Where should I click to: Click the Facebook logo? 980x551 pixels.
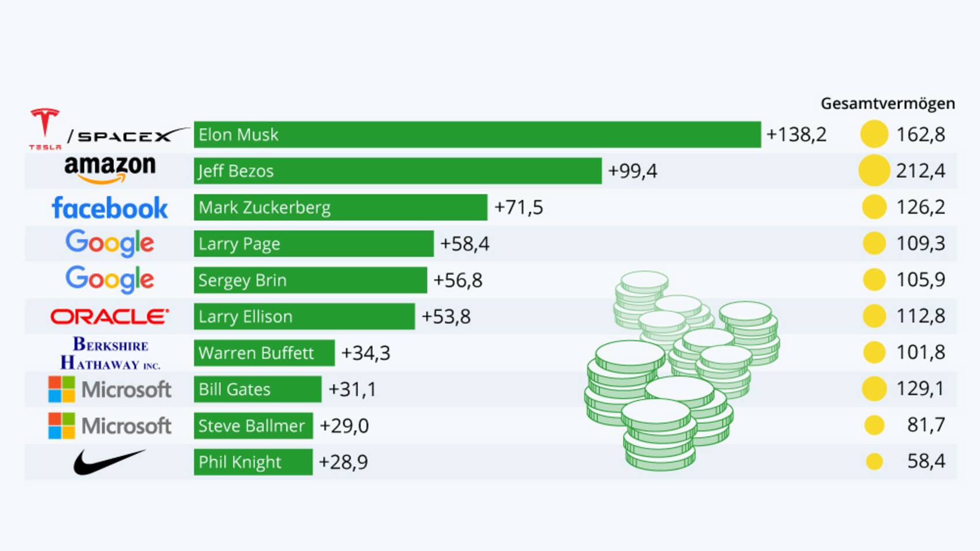(110, 208)
